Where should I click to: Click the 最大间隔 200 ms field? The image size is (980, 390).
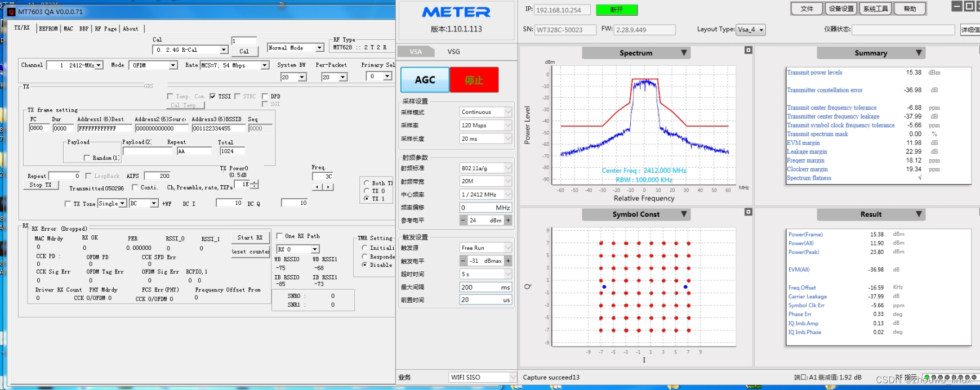pyautogui.click(x=485, y=287)
